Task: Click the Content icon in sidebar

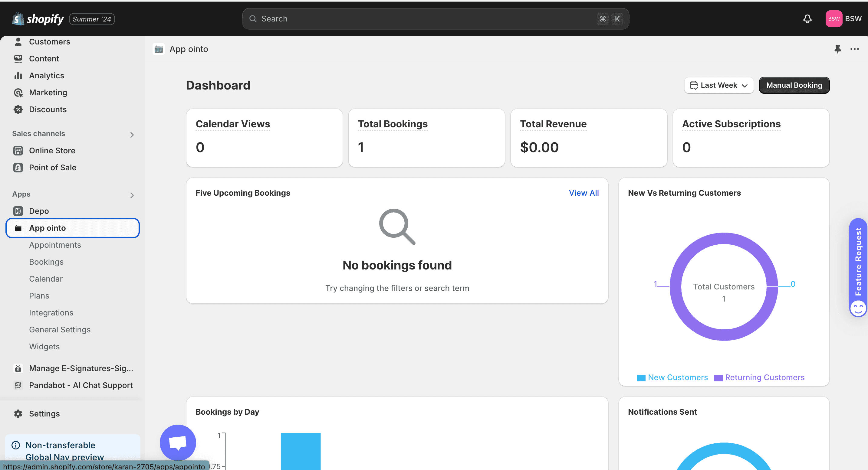Action: click(18, 59)
